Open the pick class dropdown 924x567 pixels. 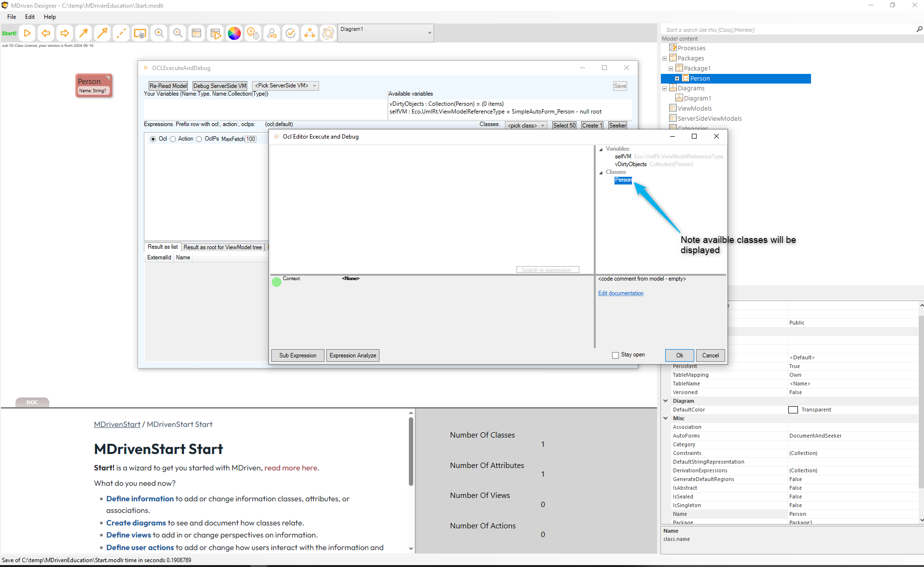(x=526, y=126)
